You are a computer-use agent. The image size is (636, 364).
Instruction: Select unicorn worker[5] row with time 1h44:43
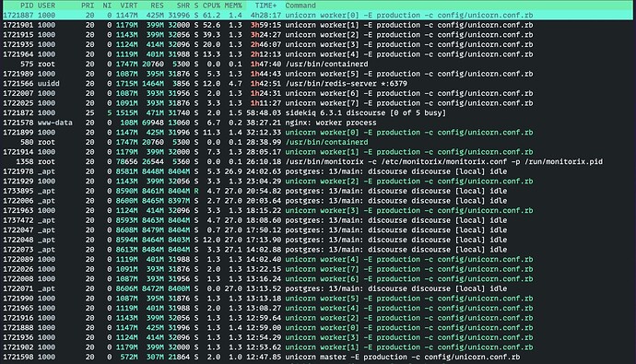click(x=318, y=74)
